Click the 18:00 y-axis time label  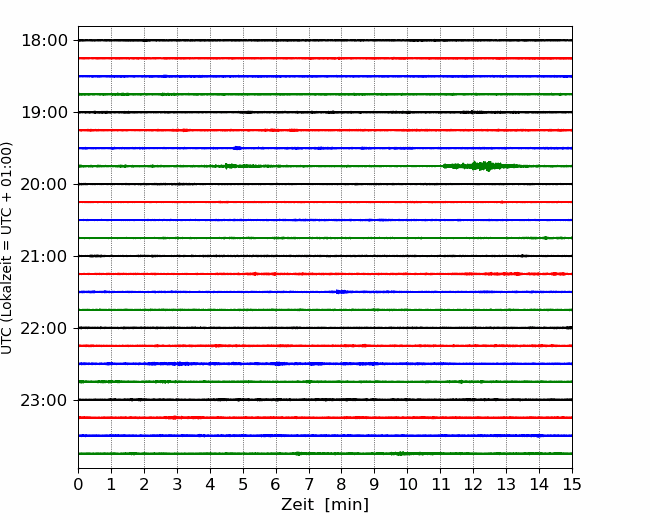44,41
